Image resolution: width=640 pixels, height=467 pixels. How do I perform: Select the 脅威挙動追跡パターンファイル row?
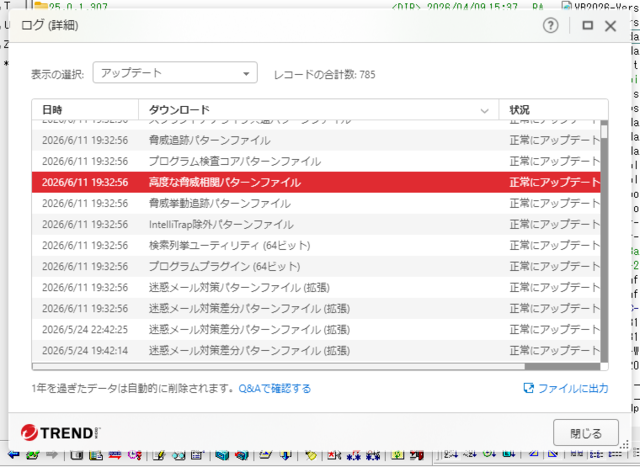point(316,203)
